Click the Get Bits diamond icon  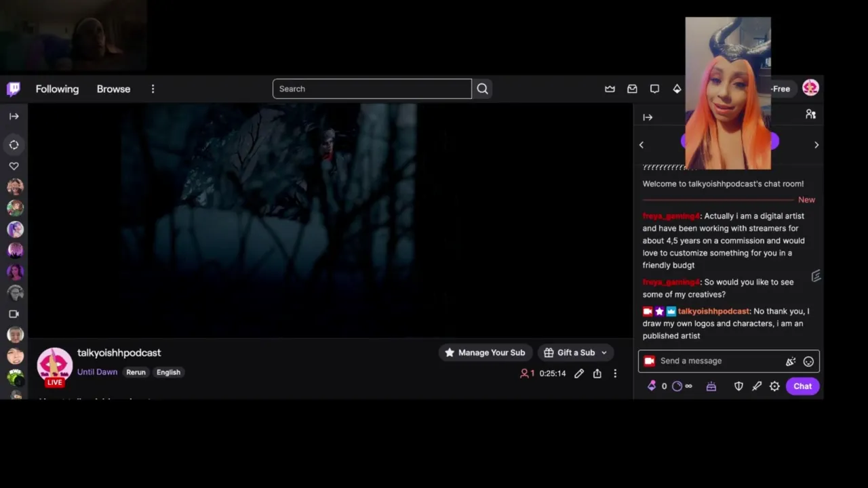(x=677, y=89)
